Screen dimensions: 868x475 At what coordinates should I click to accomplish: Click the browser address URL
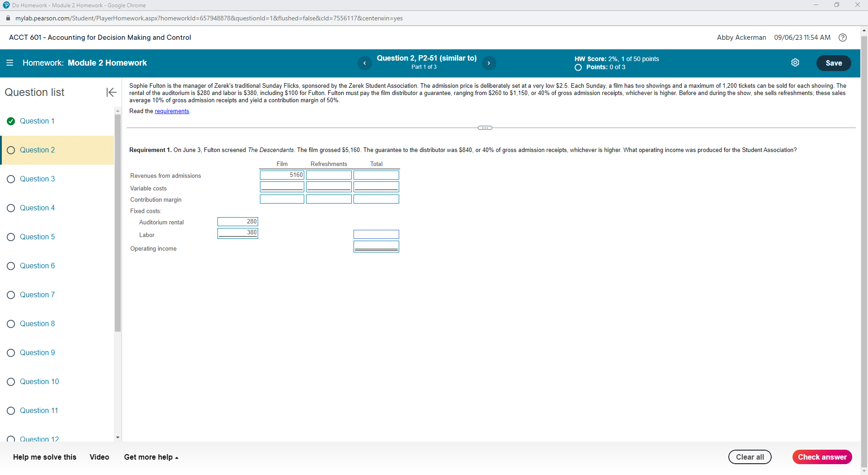[x=209, y=19]
